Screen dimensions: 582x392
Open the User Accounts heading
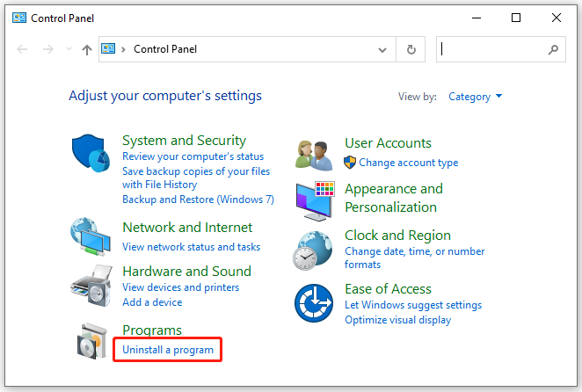pyautogui.click(x=388, y=143)
